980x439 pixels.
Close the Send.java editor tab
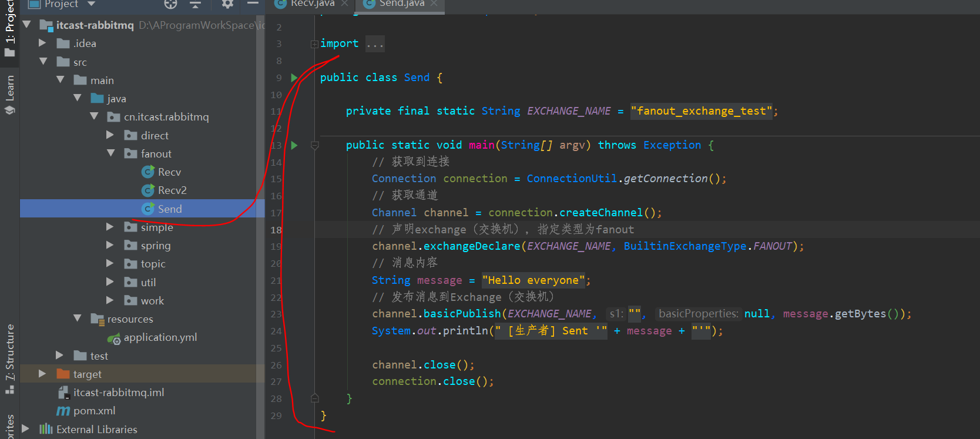[x=434, y=4]
